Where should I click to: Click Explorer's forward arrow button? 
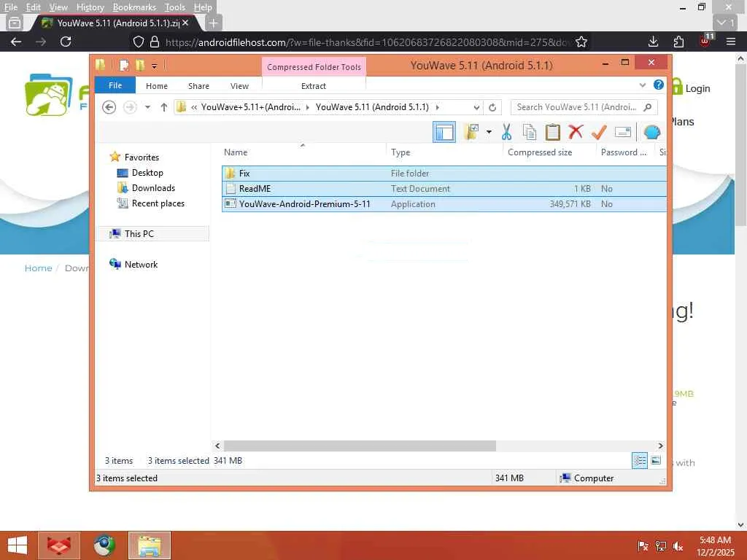(130, 107)
